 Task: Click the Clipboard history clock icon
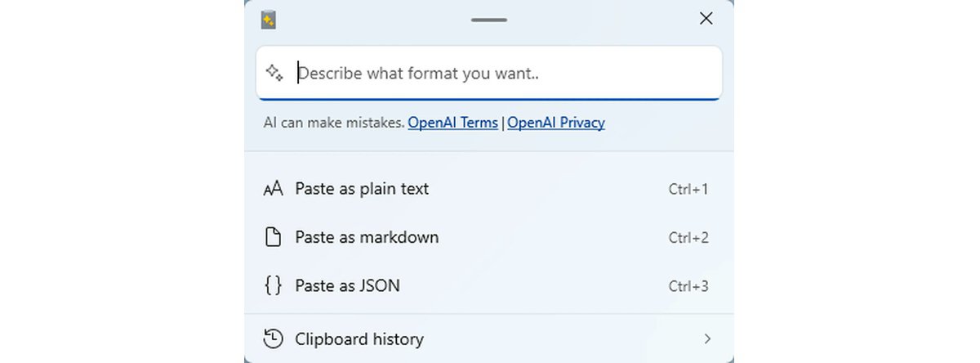[x=273, y=338]
